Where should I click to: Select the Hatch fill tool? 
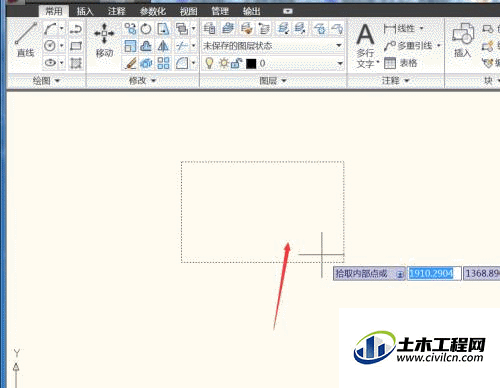coord(76,62)
